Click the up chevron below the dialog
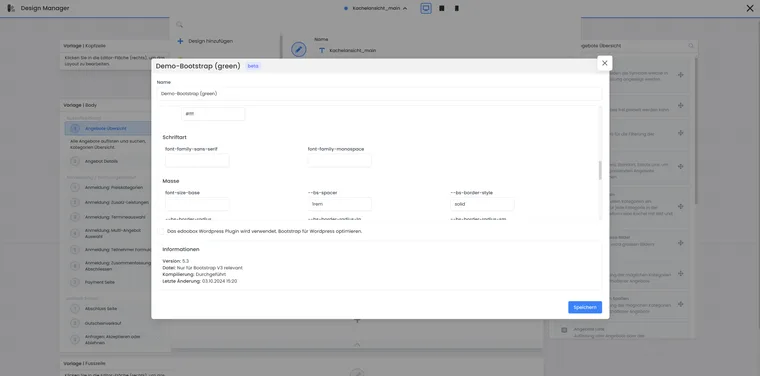 (x=357, y=344)
